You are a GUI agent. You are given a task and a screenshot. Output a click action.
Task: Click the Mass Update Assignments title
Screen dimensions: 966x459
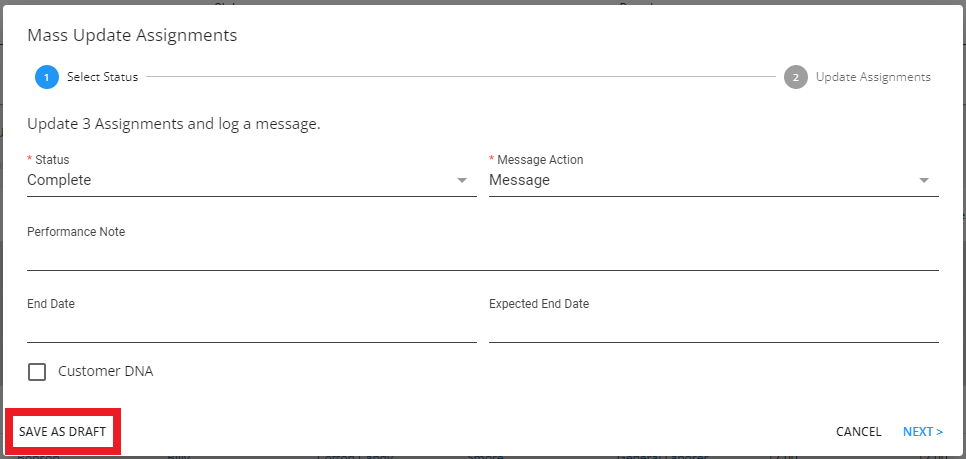click(x=132, y=36)
